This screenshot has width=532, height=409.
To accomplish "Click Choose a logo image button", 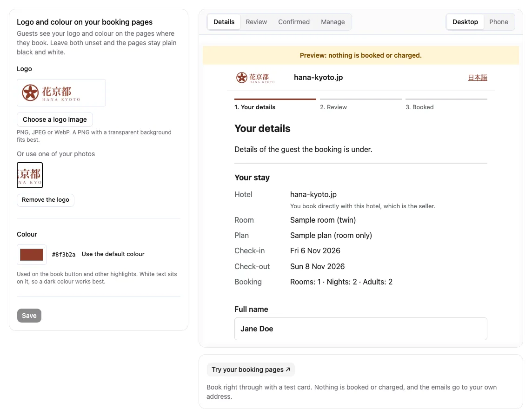I will coord(54,119).
